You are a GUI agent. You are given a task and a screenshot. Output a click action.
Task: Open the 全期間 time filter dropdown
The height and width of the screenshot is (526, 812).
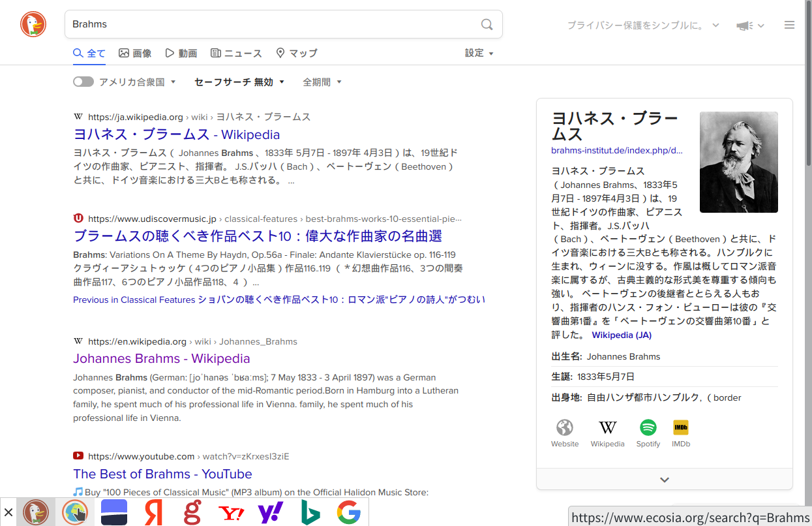pyautogui.click(x=322, y=82)
